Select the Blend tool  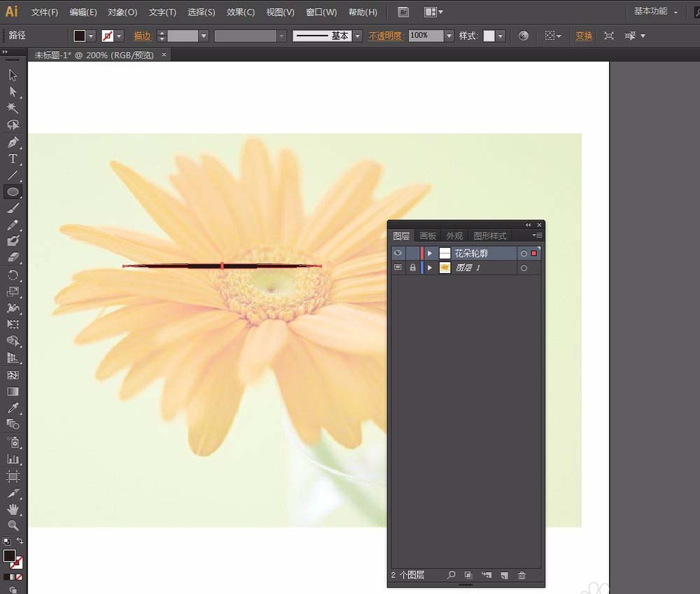13,424
